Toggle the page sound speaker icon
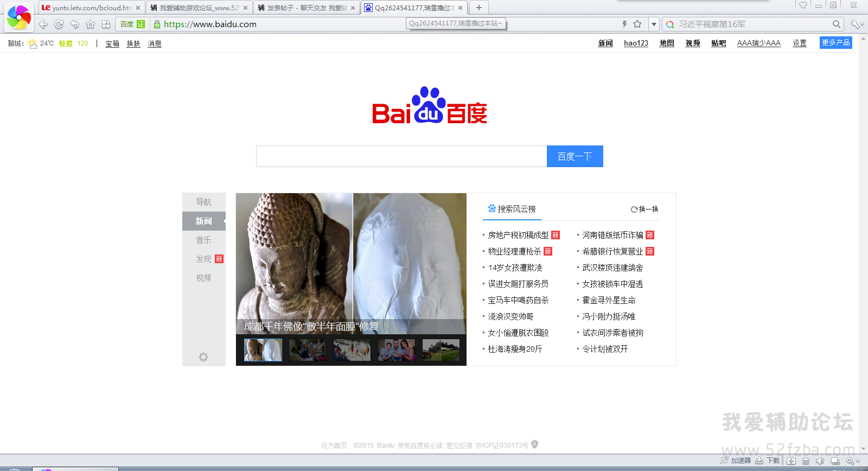 point(820,461)
